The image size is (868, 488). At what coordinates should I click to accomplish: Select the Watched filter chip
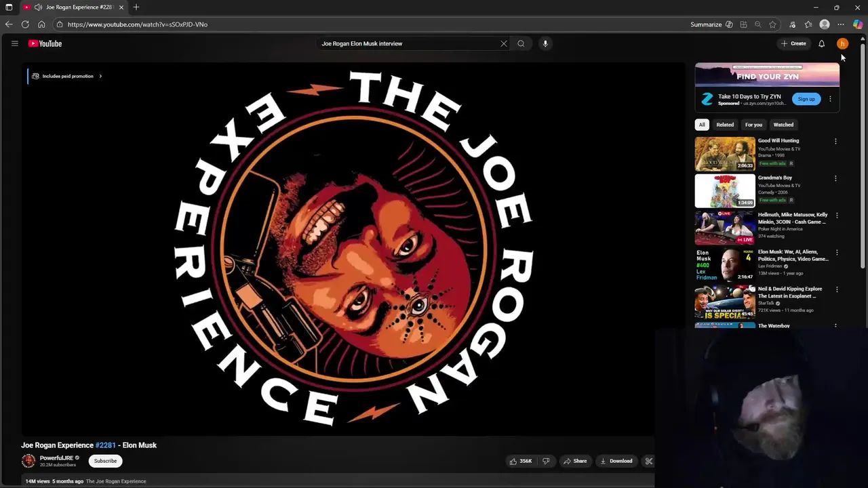point(783,125)
